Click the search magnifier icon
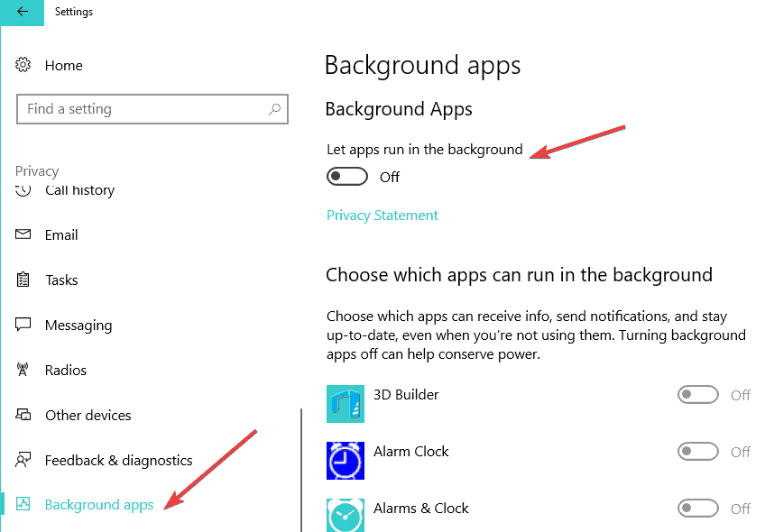Screen dimensions: 765x532 pos(274,109)
